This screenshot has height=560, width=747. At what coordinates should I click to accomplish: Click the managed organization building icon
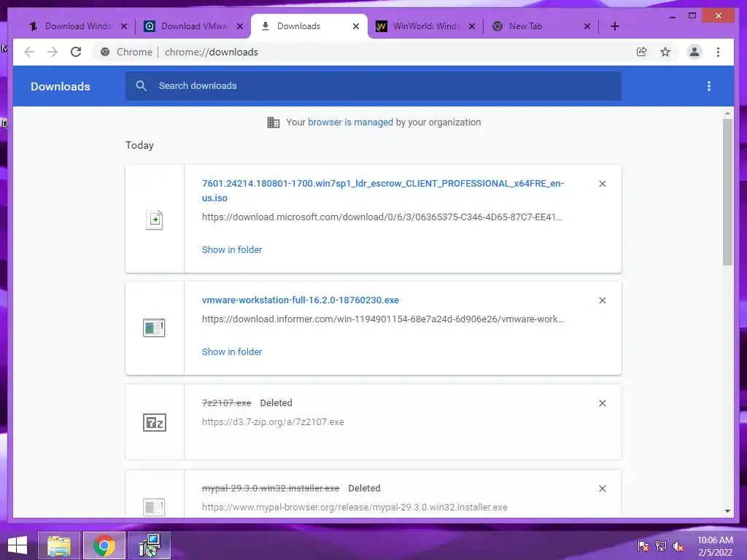pos(274,122)
